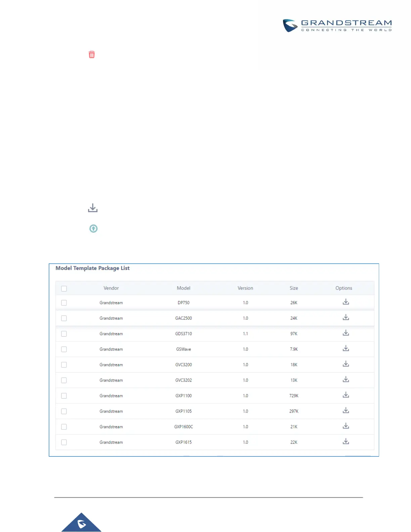Check the GAC2500 row checkbox

(x=64, y=318)
